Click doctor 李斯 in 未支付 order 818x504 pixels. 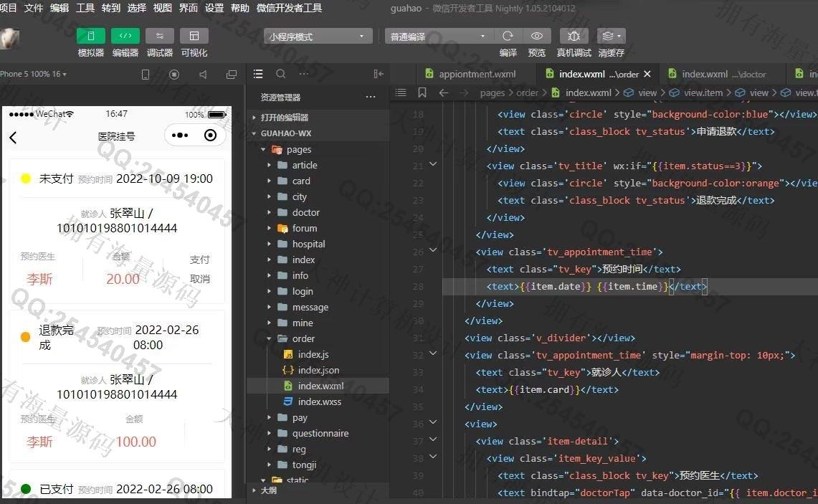tap(39, 279)
